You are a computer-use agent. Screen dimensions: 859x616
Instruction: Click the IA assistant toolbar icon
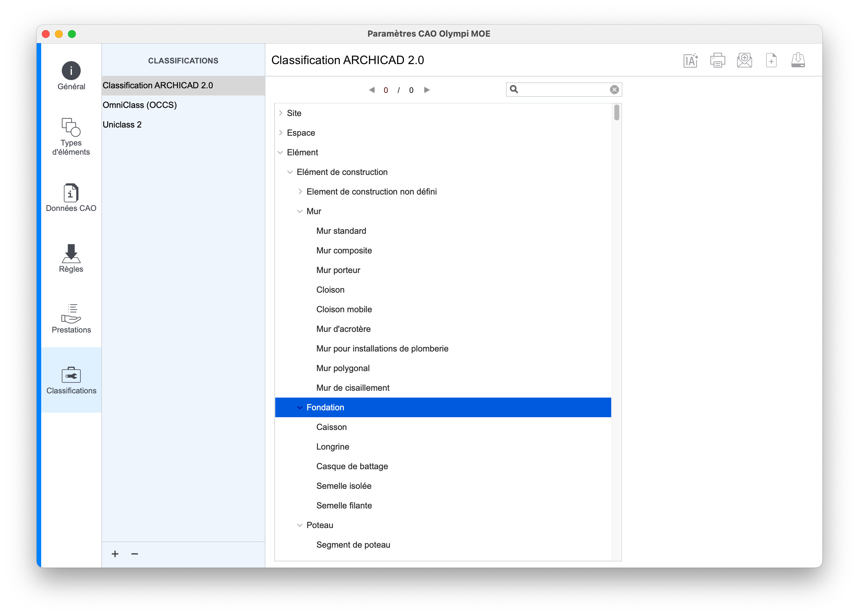tap(690, 60)
